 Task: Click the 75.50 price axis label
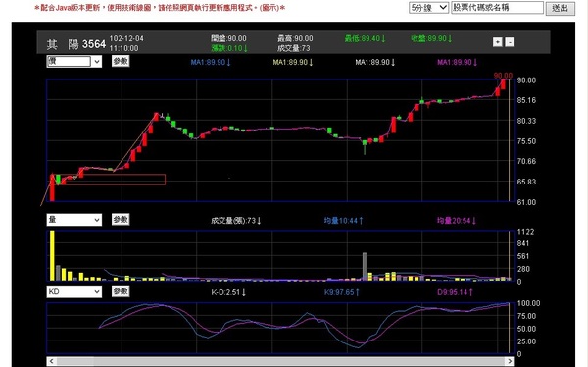pyautogui.click(x=526, y=141)
